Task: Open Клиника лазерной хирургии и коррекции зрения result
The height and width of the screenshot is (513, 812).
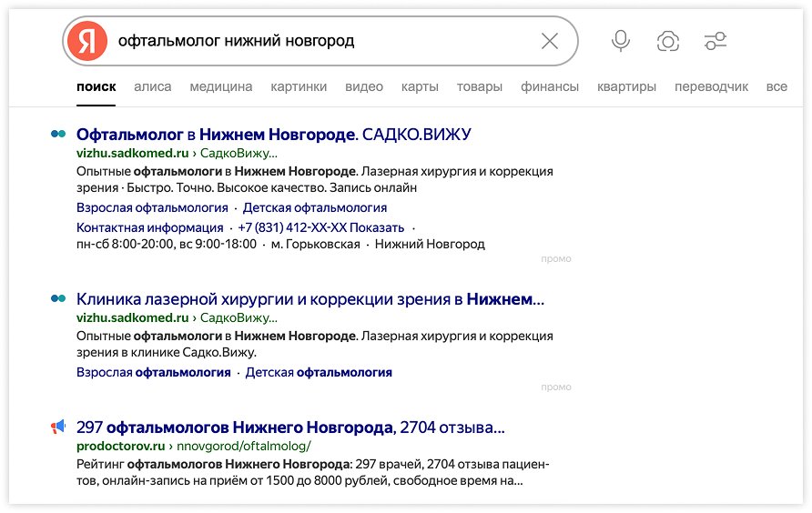Action: point(310,299)
